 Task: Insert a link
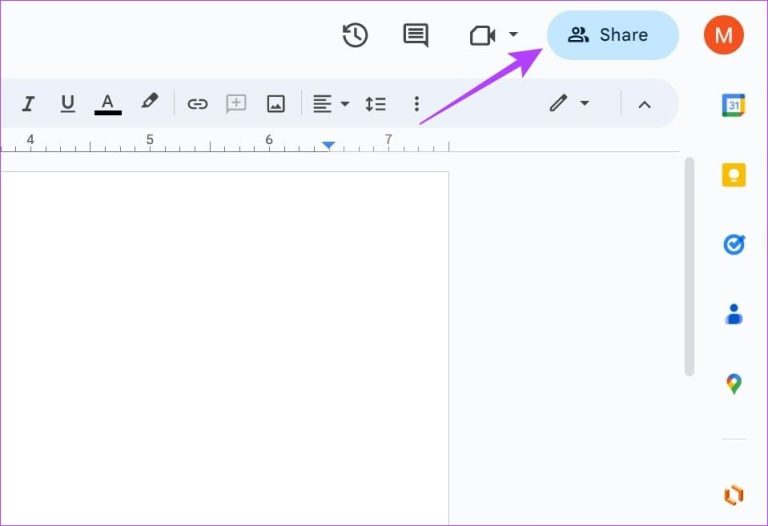coord(197,103)
